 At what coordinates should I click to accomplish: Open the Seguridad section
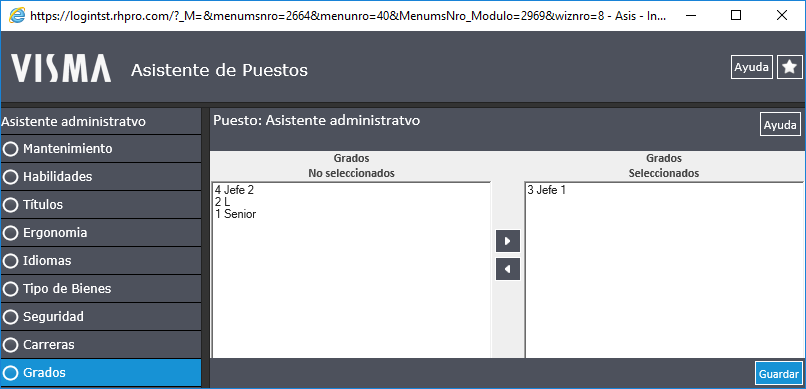coord(101,317)
